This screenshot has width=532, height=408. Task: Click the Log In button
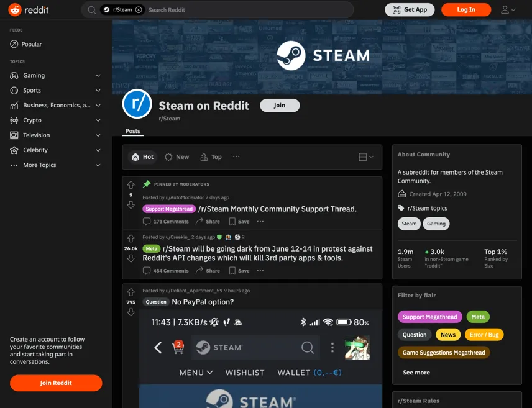click(466, 10)
